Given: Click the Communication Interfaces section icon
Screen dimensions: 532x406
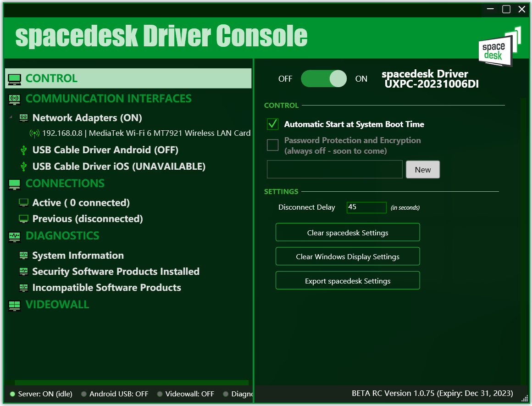Looking at the screenshot, I should (15, 99).
